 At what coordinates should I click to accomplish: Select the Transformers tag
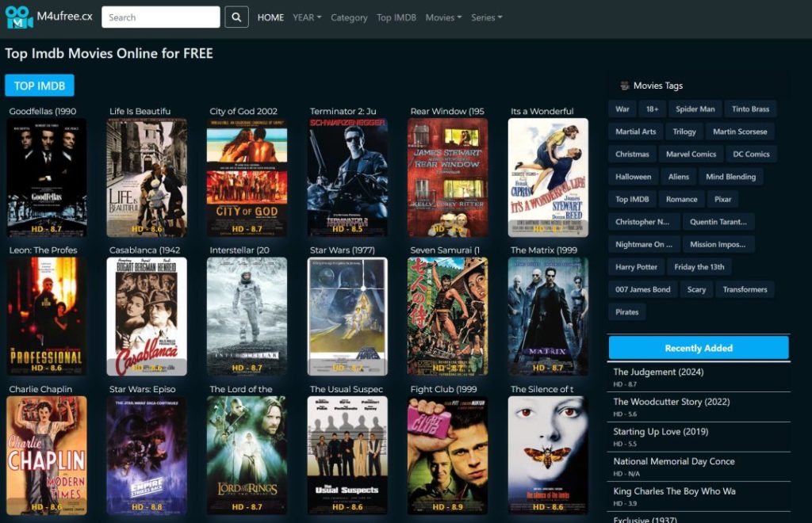745,290
